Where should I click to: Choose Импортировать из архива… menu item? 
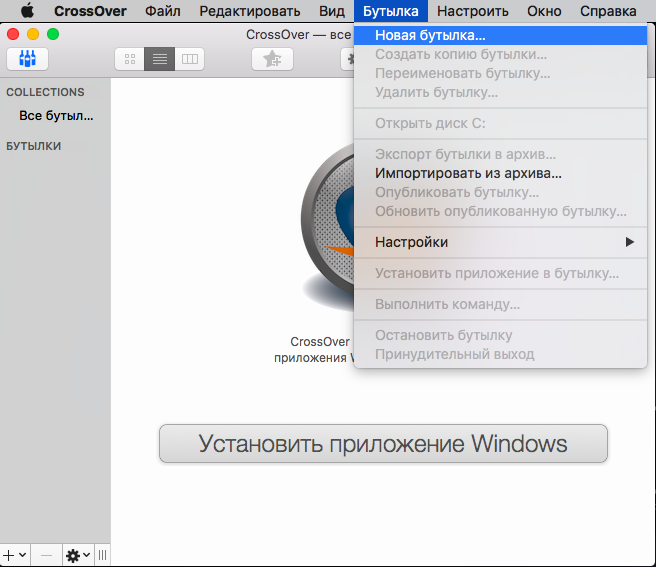tap(500, 173)
